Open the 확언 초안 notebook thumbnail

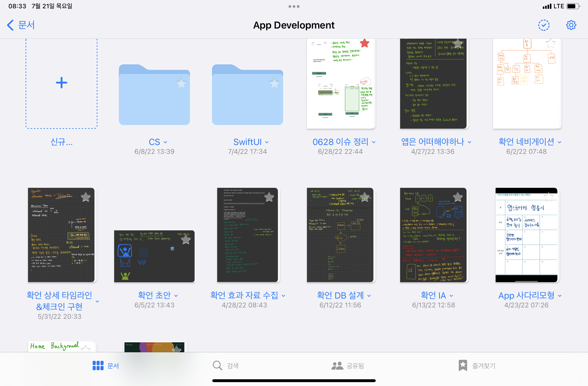(154, 256)
